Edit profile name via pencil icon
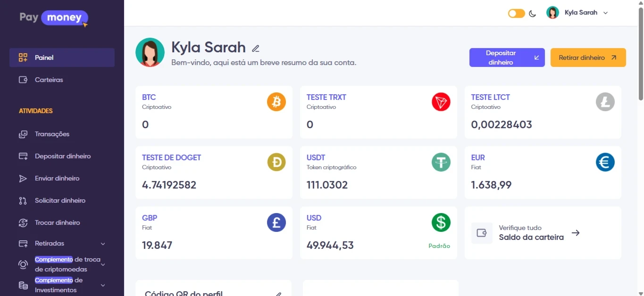The image size is (644, 296). (256, 48)
